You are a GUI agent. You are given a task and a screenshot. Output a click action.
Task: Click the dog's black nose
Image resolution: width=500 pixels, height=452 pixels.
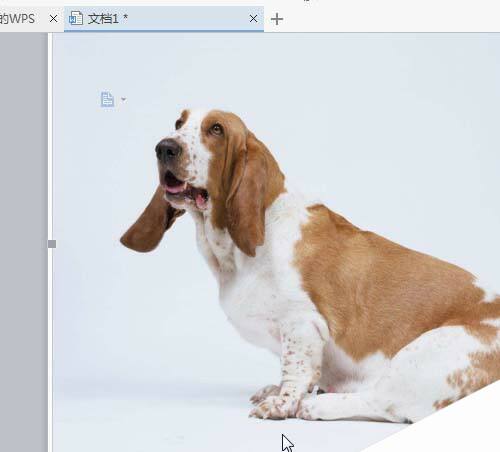[x=168, y=151]
